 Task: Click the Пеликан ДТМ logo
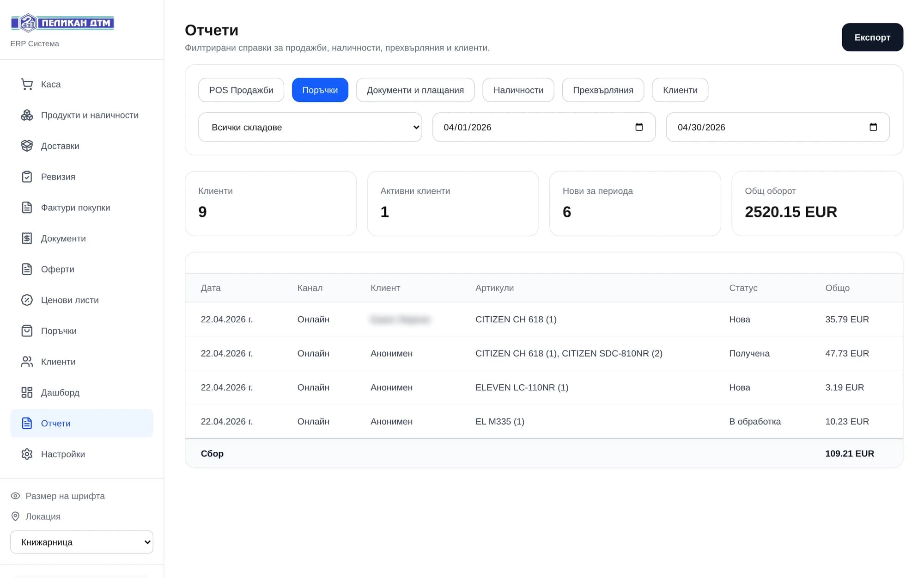(x=62, y=23)
